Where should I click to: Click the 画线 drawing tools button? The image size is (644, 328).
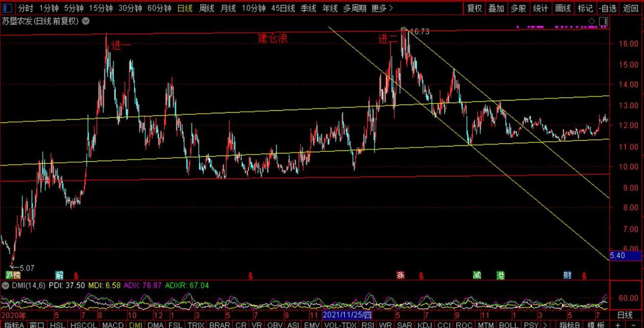[563, 8]
